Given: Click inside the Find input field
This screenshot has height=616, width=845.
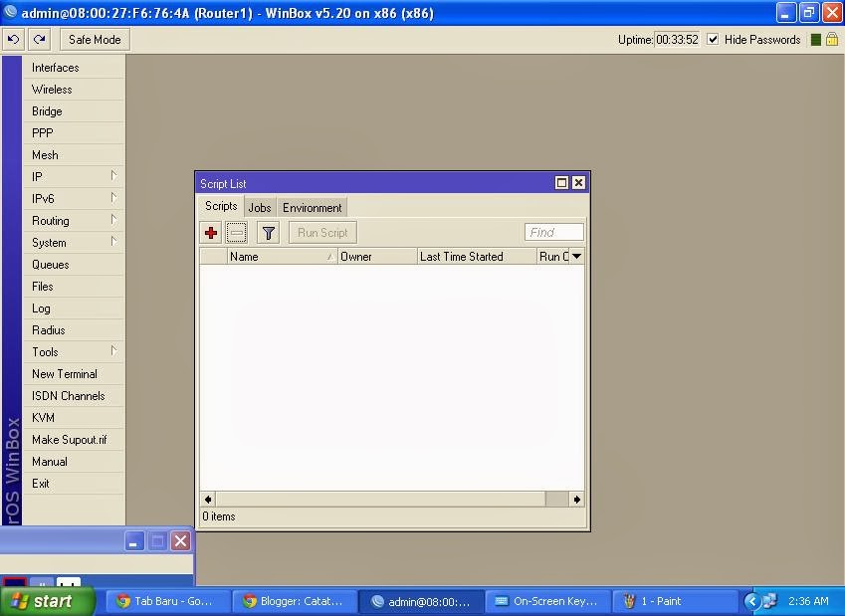Looking at the screenshot, I should [x=553, y=231].
